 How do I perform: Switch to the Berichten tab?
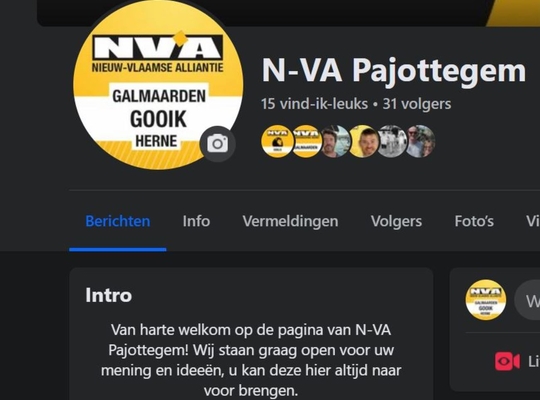[x=118, y=221]
